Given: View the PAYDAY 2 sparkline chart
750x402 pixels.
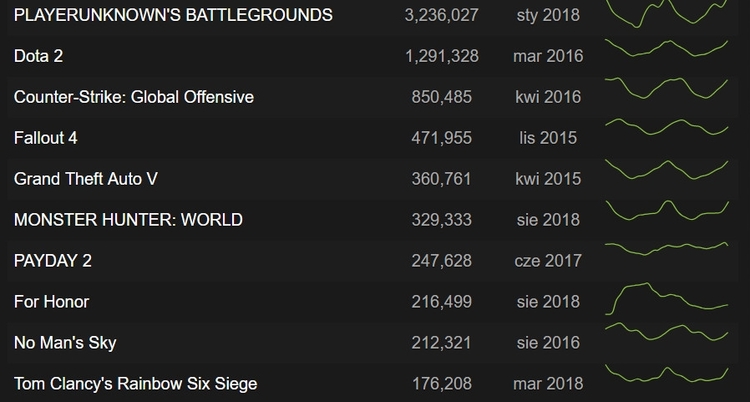Looking at the screenshot, I should point(667,248).
